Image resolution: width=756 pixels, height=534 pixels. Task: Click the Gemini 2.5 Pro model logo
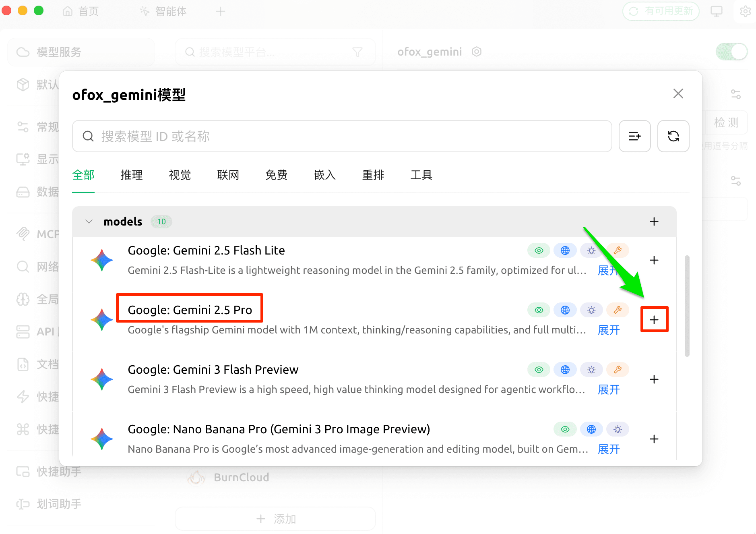click(102, 320)
